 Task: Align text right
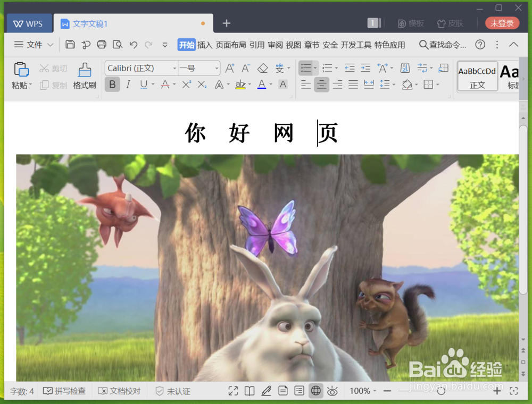pos(337,85)
